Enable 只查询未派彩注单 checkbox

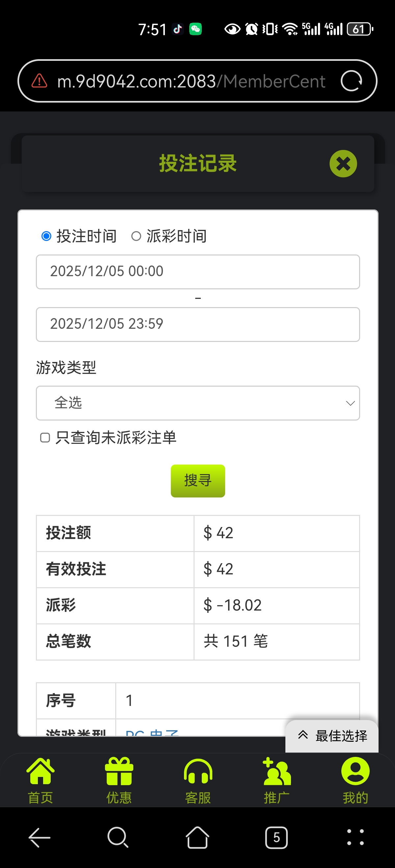pyautogui.click(x=45, y=438)
